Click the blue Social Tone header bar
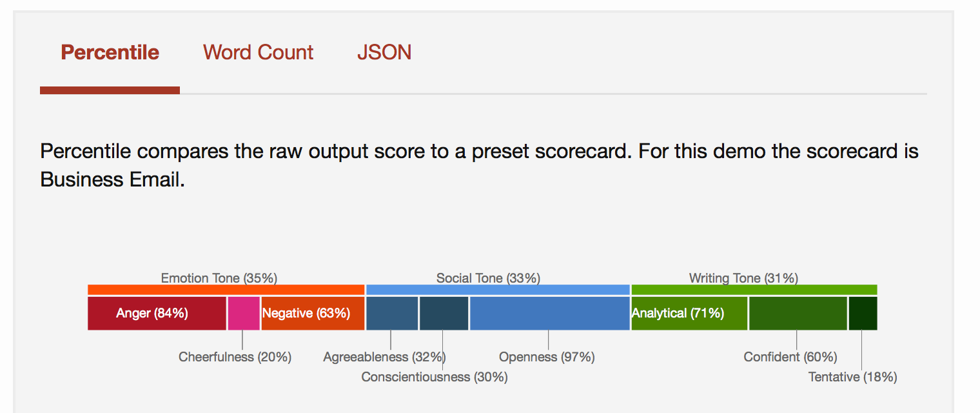 [x=498, y=290]
